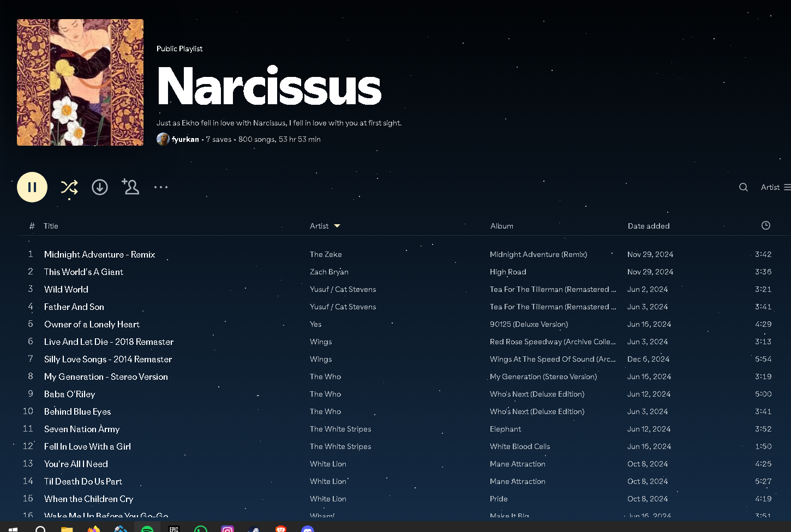Open the Windows Start menu
This screenshot has height=532, width=791.
coord(13,529)
